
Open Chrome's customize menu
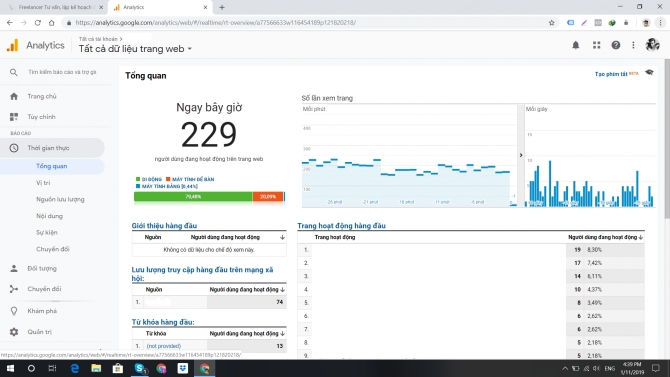pyautogui.click(x=661, y=23)
